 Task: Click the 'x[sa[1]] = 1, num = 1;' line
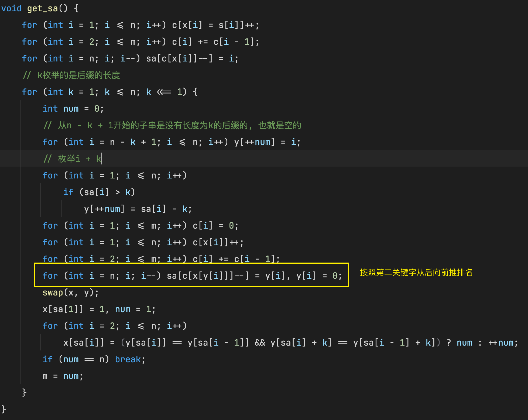[x=99, y=309]
